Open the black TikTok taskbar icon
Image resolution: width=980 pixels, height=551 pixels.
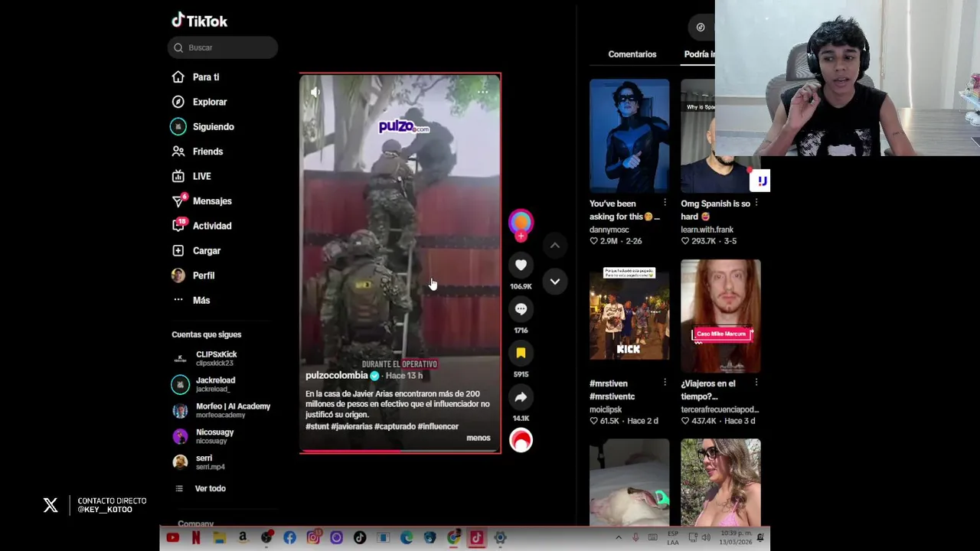360,538
